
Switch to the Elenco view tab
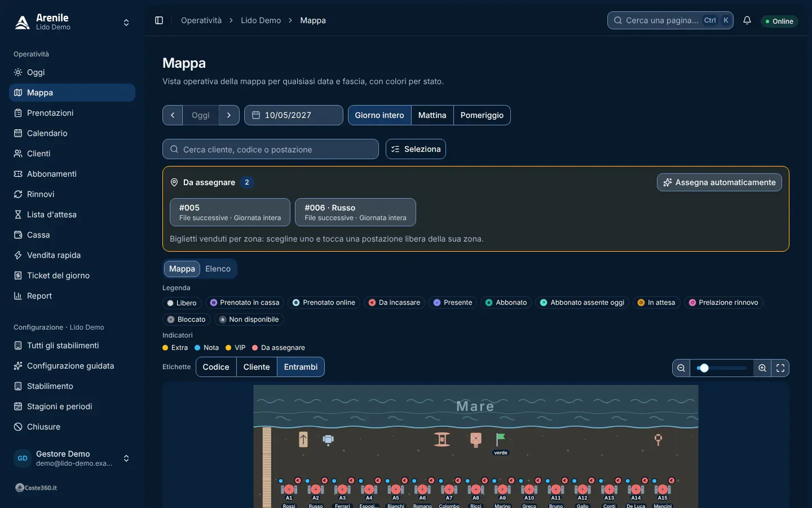tap(218, 269)
